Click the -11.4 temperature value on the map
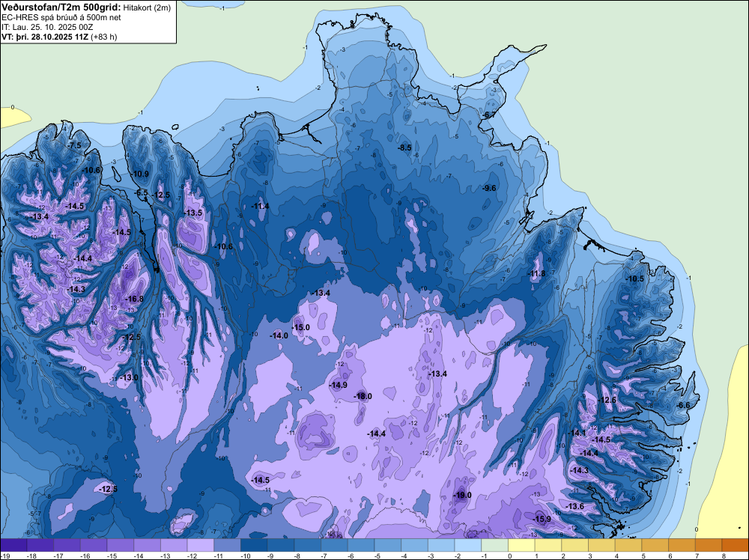Viewport: 749px width, 560px height. click(261, 206)
